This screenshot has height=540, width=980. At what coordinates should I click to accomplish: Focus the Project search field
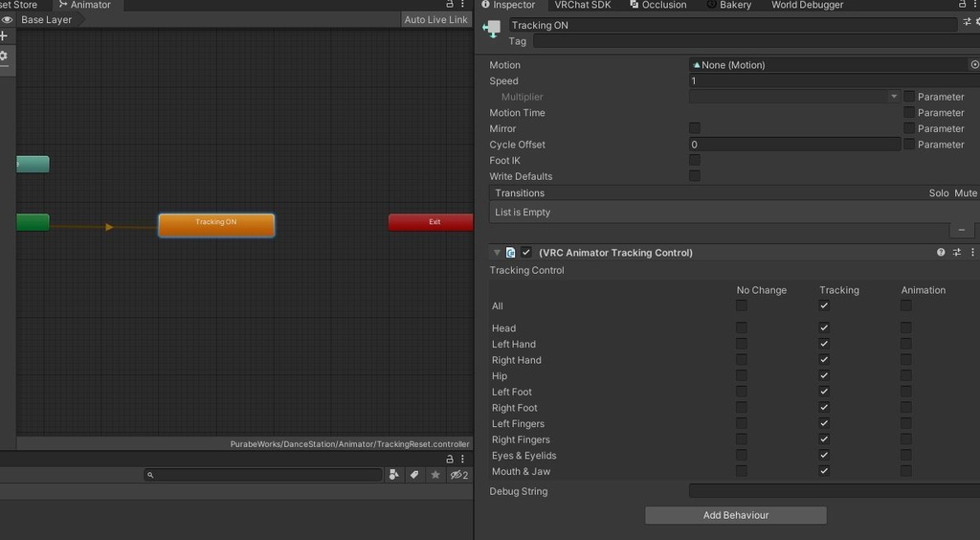pyautogui.click(x=263, y=475)
